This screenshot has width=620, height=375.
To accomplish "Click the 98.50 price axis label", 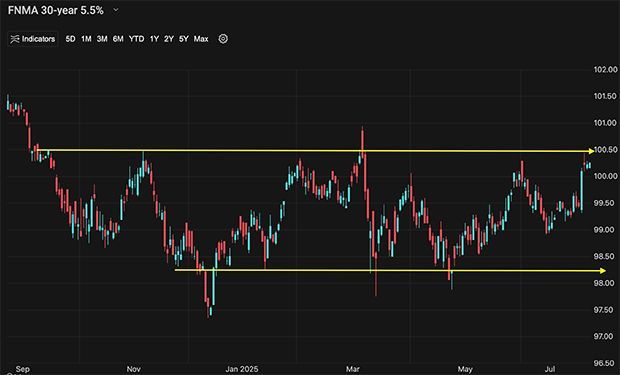I will pos(605,256).
